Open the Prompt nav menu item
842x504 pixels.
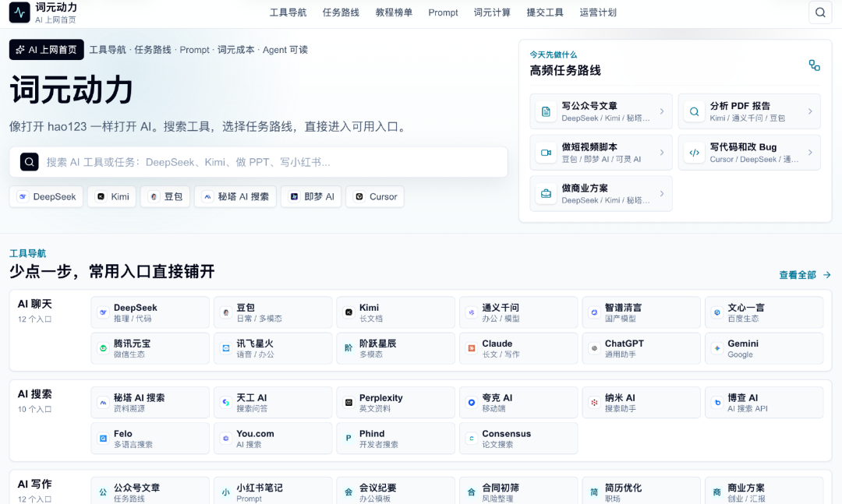[443, 12]
